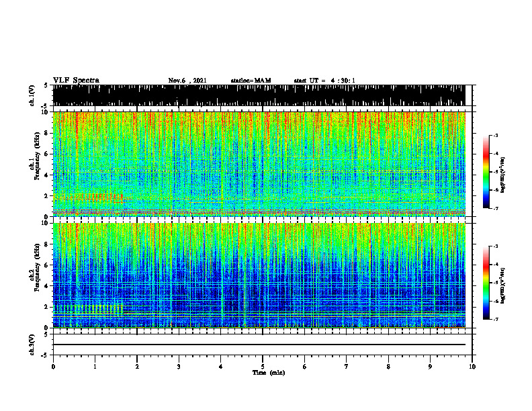This screenshot has width=532, height=411.
Task: Click the "6" tick on the time axis
Action: point(305,367)
